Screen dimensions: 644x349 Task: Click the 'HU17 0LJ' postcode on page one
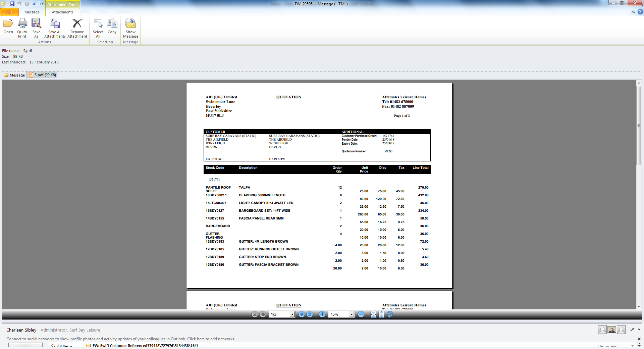tap(215, 115)
